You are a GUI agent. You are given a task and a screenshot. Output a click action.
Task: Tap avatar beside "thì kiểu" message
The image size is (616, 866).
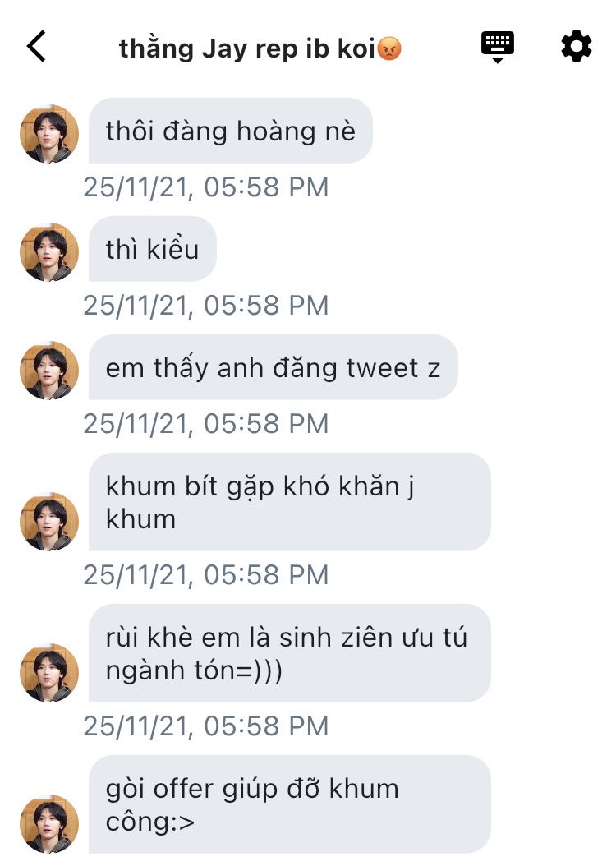49,252
